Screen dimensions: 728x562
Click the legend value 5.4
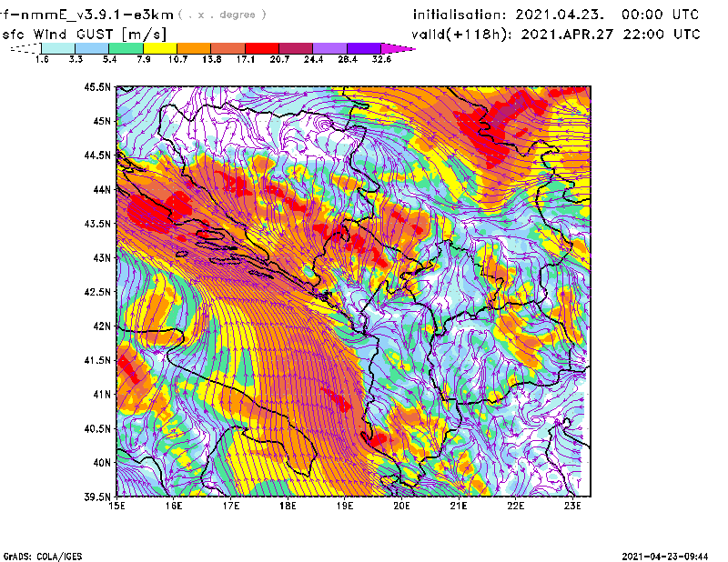(109, 59)
